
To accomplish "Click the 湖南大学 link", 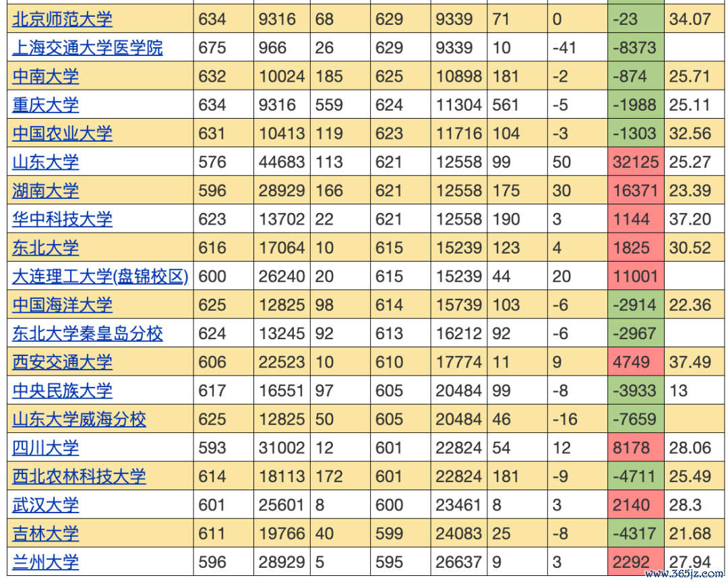I will click(46, 190).
